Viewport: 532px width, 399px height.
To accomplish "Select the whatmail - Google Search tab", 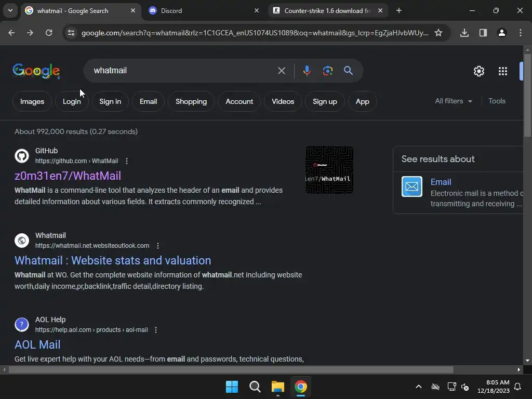I will coord(82,10).
